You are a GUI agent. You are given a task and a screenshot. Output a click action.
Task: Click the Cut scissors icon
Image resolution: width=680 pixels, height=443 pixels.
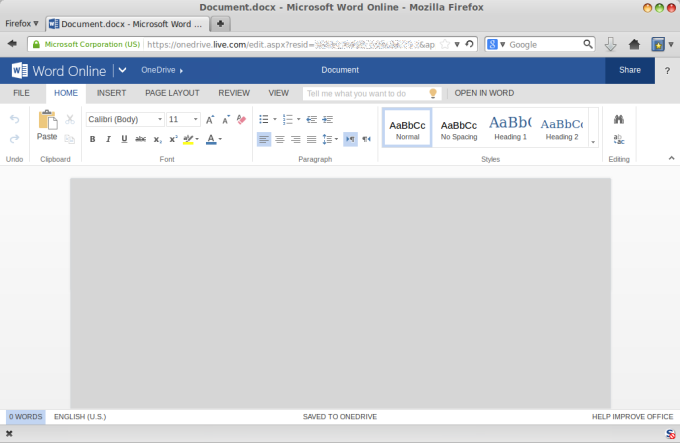70,119
